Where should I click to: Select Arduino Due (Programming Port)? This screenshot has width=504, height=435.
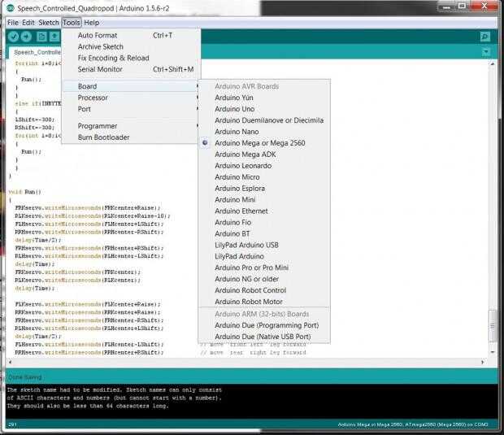point(264,325)
